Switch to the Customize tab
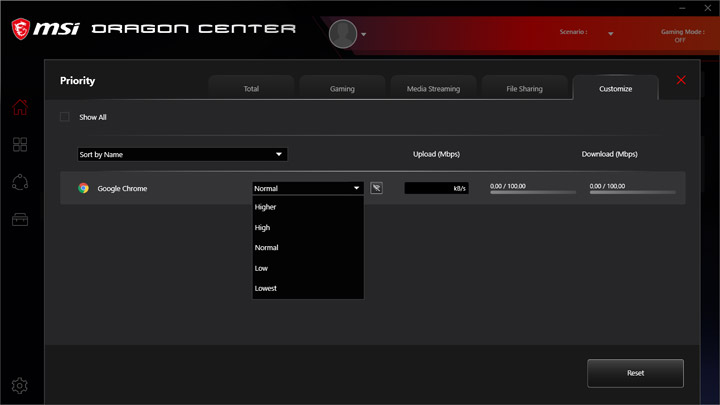Viewport: 720px width, 405px height. (x=615, y=88)
